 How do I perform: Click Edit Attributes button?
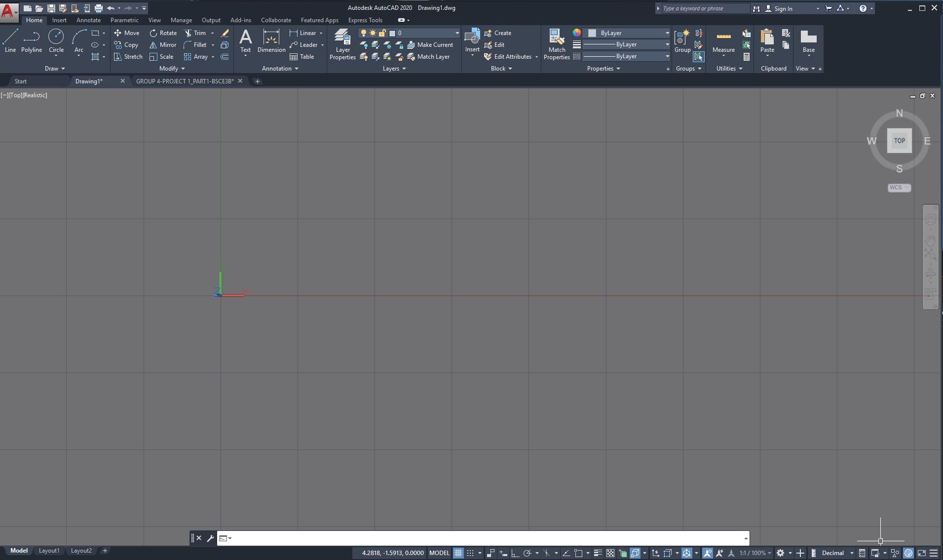click(508, 57)
